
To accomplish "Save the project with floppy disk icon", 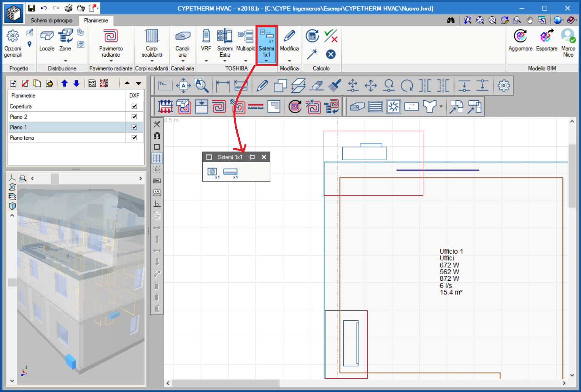I will tap(32, 8).
